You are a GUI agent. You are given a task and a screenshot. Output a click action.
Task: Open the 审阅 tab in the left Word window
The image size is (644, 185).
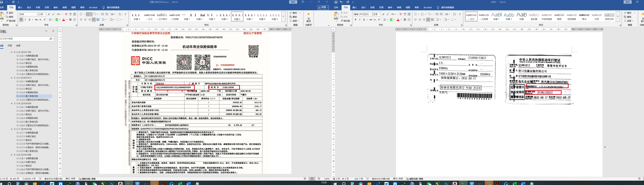coord(65,8)
